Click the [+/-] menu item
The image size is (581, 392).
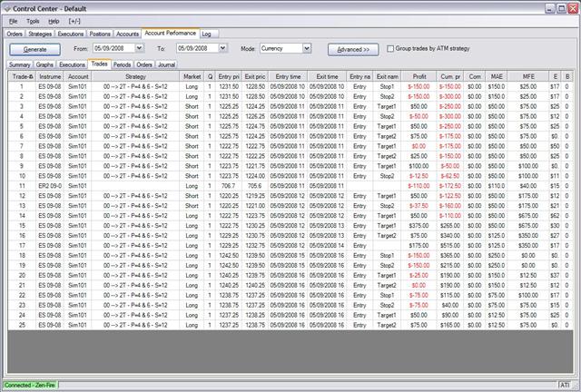tap(74, 22)
